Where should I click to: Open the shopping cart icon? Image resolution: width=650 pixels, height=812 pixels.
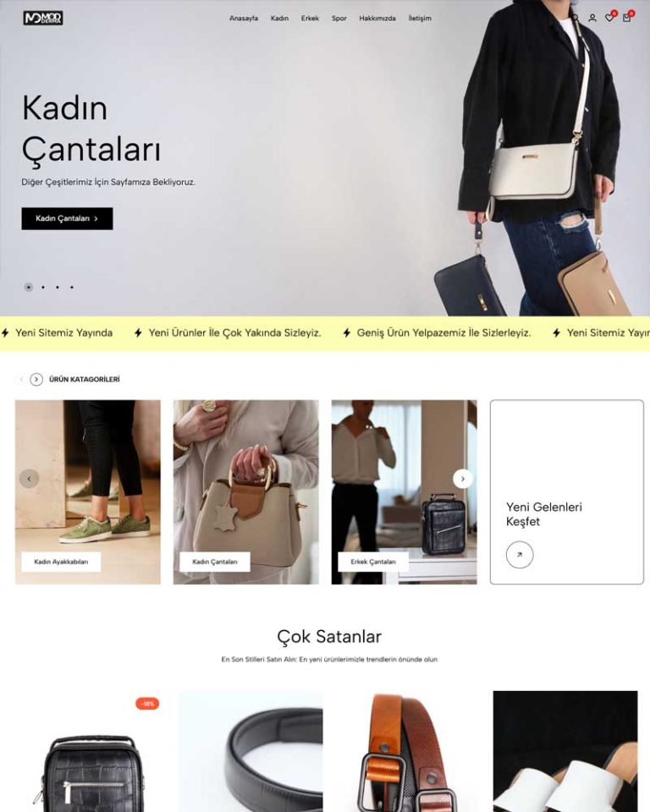[x=628, y=17]
